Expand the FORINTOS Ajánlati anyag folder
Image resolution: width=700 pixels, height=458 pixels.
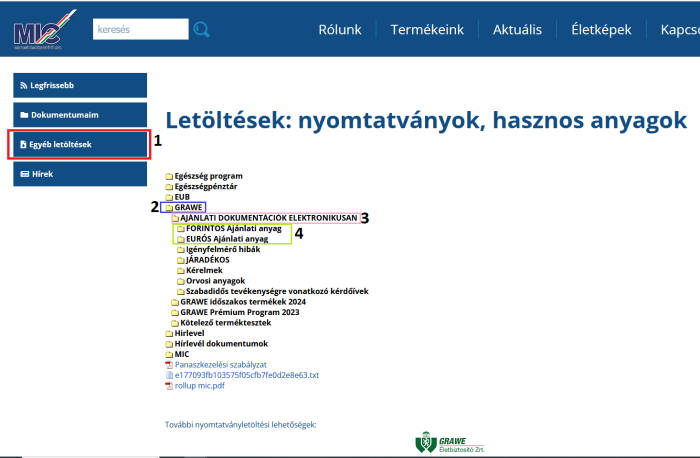227,228
